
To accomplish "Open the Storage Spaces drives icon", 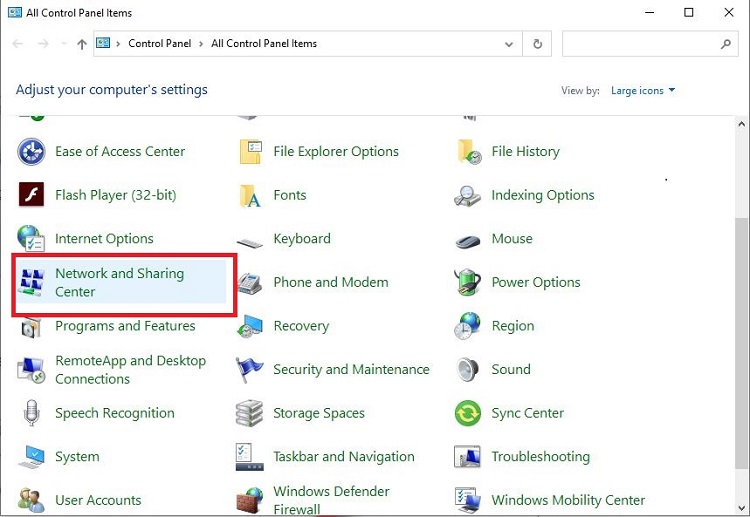I will 249,413.
